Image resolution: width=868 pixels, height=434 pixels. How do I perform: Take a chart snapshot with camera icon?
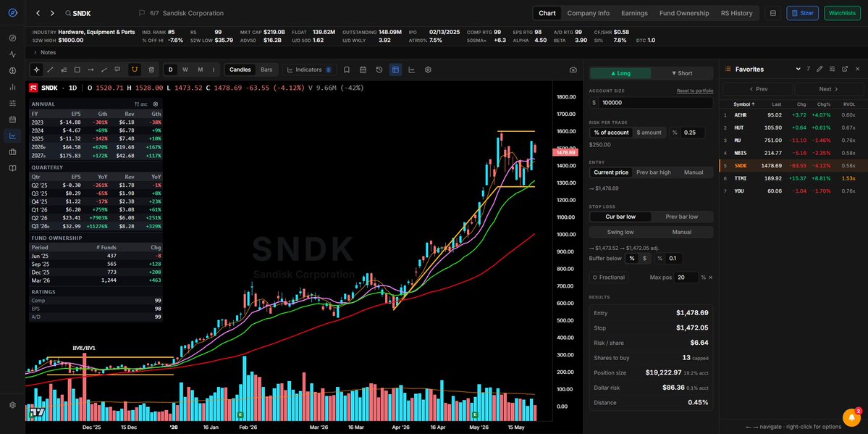pyautogui.click(x=573, y=70)
